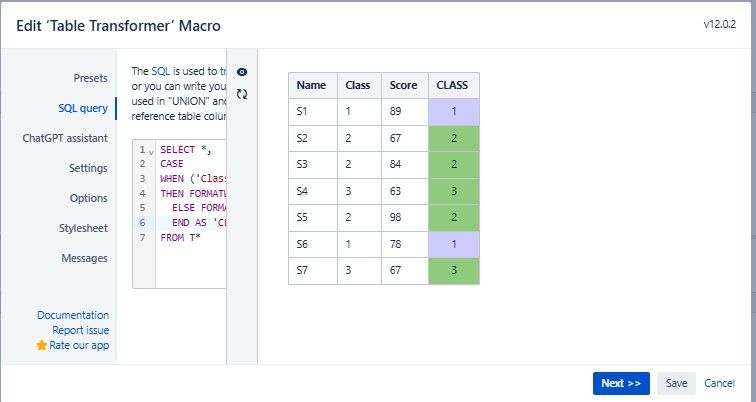Click the purple CLASS cell in row S6
The height and width of the screenshot is (402, 756).
pos(454,244)
